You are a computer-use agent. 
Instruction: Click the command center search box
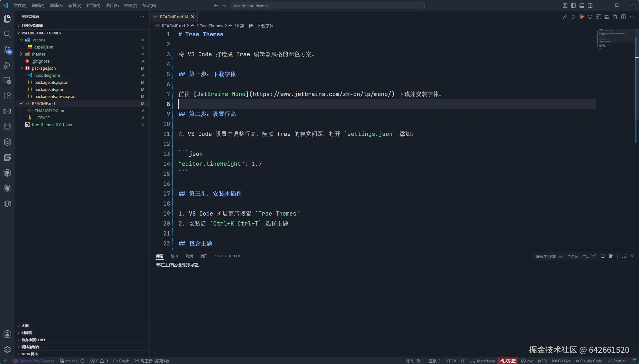[x=328, y=5]
